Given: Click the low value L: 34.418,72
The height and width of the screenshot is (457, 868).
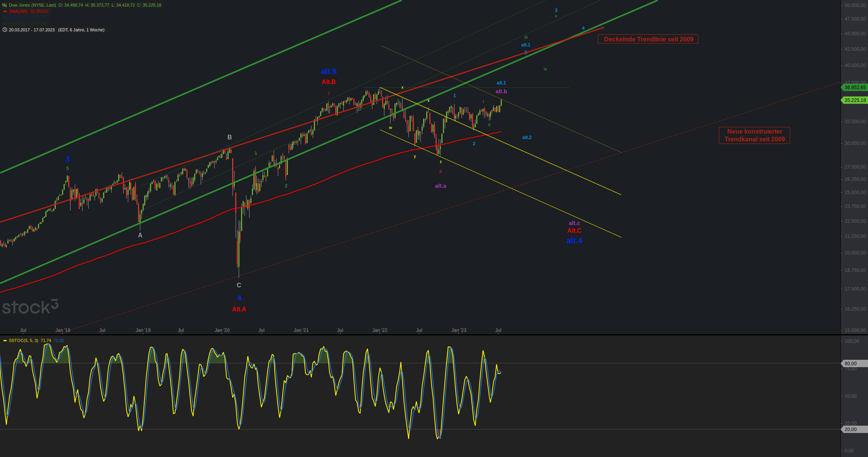Looking at the screenshot, I should point(123,5).
